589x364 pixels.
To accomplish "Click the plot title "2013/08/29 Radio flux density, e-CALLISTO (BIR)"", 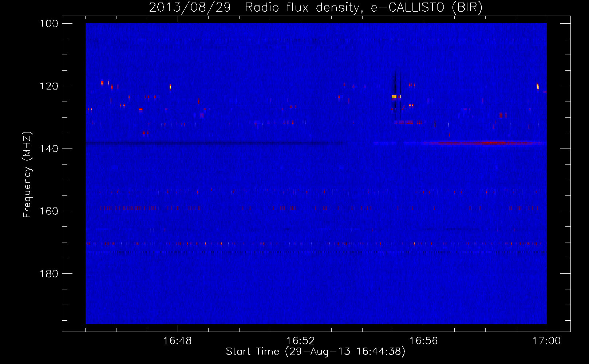I will pyautogui.click(x=316, y=7).
